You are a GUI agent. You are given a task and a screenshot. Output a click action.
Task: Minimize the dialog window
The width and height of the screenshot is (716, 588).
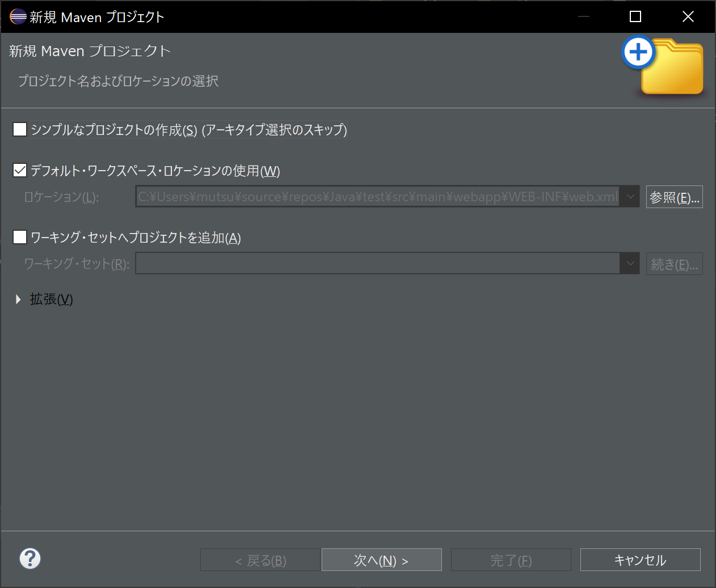584,16
